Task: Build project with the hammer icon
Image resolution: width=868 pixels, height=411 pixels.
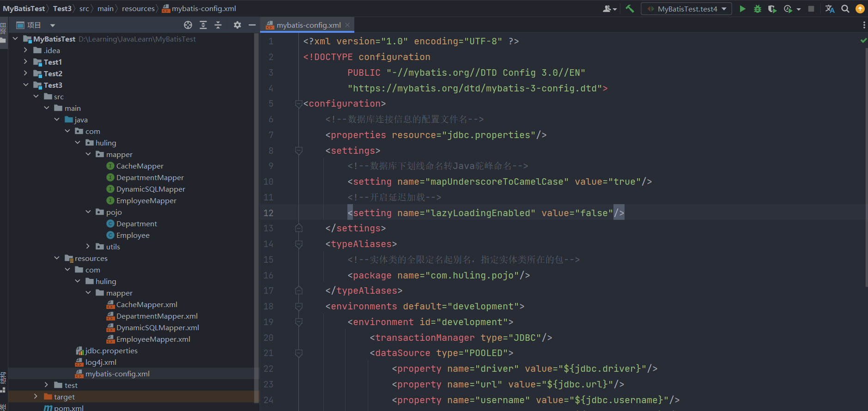Action: [630, 9]
